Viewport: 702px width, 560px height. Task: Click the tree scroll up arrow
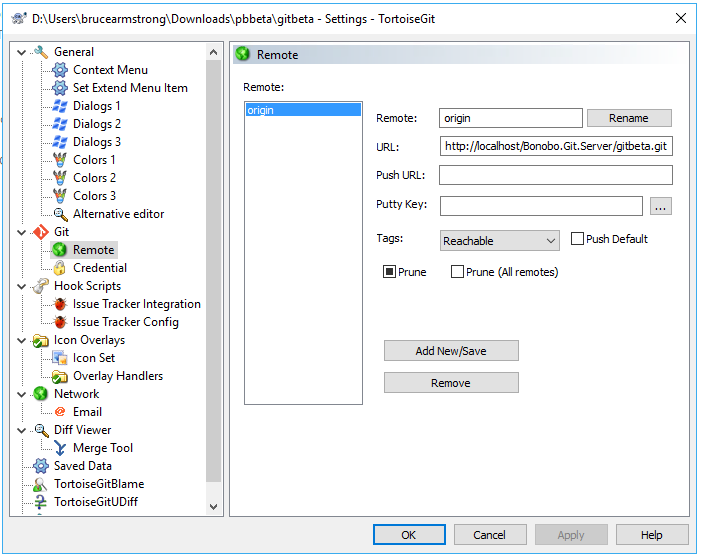click(214, 52)
